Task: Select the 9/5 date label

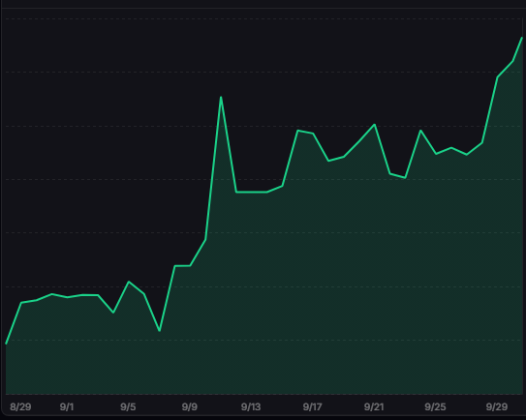Action: 128,406
